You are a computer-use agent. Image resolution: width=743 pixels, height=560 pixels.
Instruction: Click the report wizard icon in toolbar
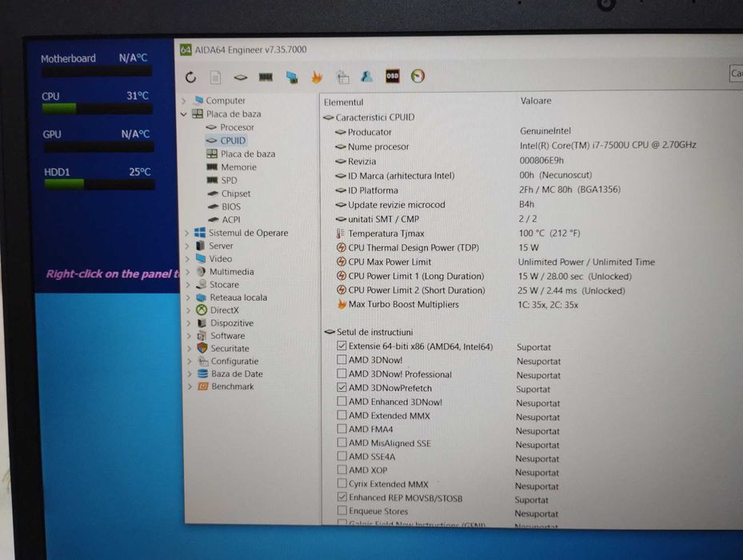[342, 77]
